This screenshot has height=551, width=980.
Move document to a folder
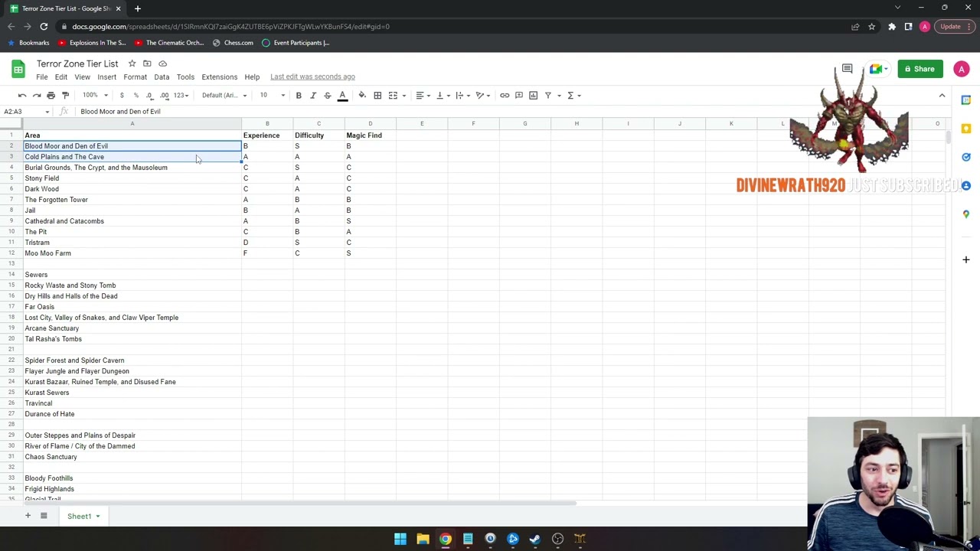click(x=147, y=64)
